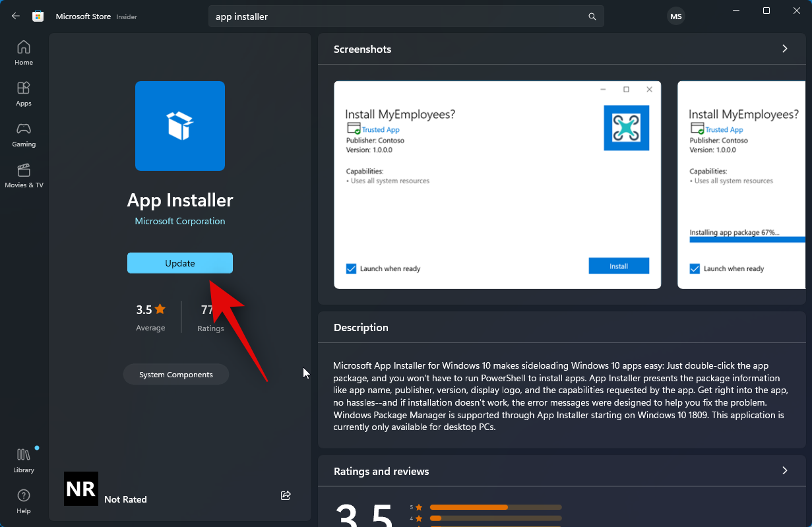Image resolution: width=812 pixels, height=527 pixels.
Task: Click the 5 star rating bar
Action: [495, 507]
